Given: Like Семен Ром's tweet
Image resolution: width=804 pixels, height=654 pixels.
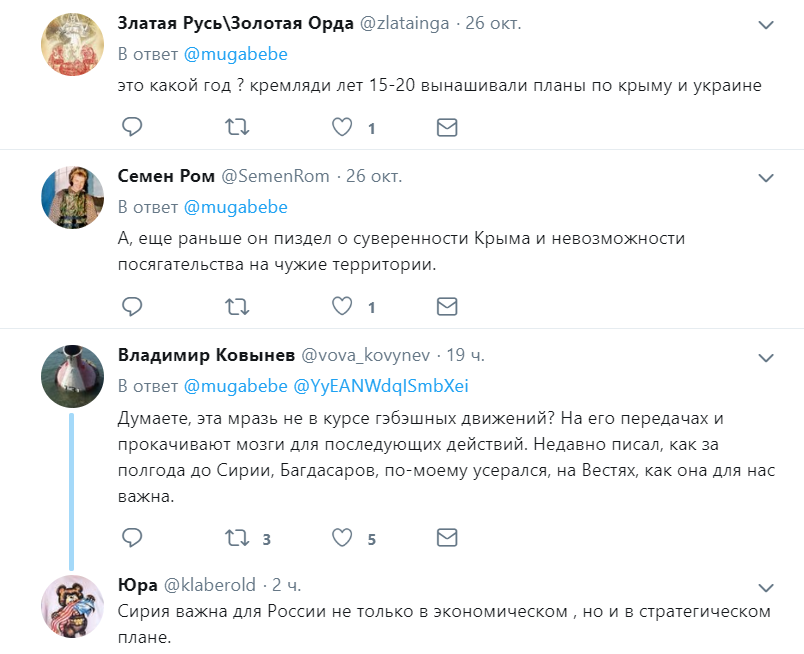Looking at the screenshot, I should pyautogui.click(x=342, y=305).
